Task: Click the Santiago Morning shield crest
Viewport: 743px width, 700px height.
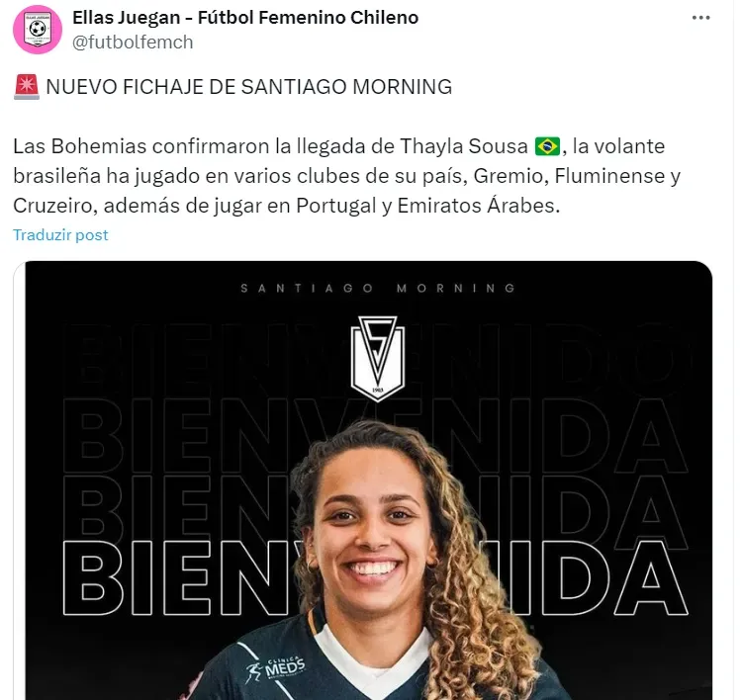Action: [x=378, y=359]
